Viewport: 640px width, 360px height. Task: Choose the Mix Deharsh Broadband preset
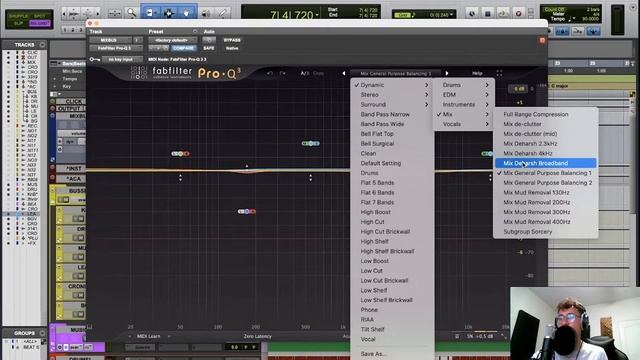click(545, 163)
